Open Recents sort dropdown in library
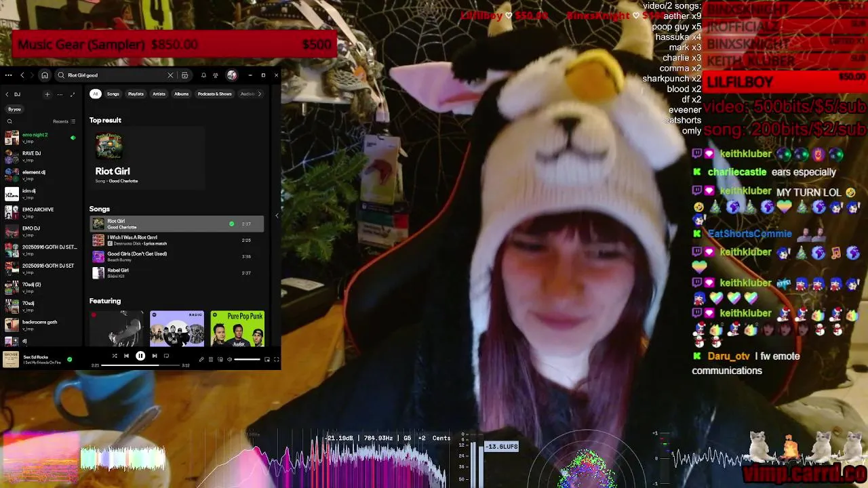Viewport: 868px width, 488px height. point(64,121)
